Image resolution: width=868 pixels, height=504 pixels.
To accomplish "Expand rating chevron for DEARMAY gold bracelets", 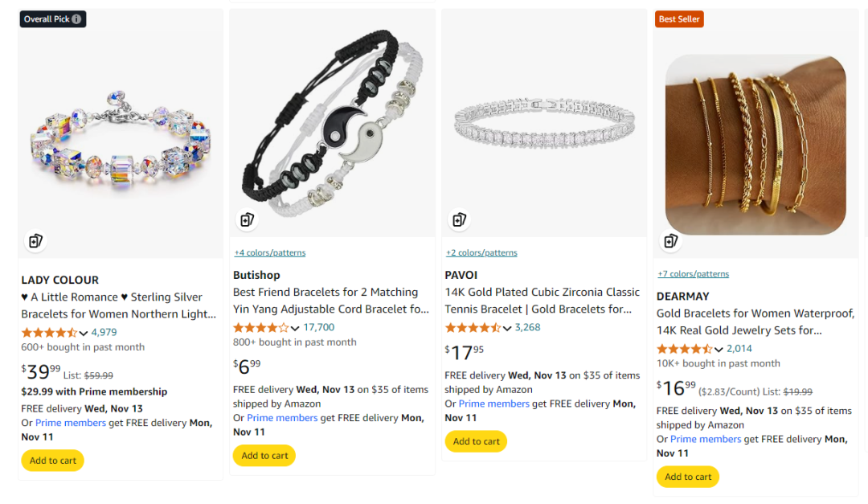I will tap(719, 349).
